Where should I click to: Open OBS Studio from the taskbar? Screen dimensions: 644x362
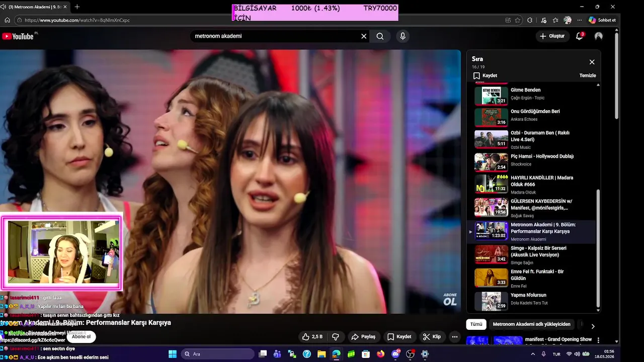coord(410,354)
